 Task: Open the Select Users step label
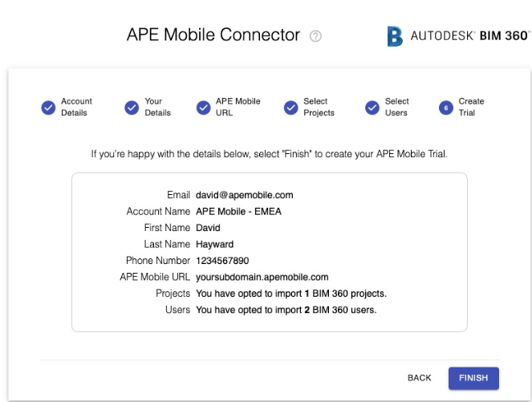coord(396,107)
